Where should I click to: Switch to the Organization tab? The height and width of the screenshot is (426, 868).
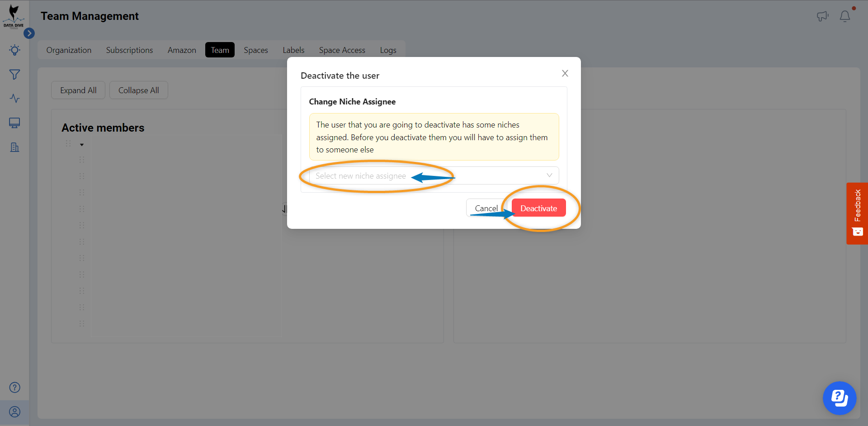pos(69,50)
